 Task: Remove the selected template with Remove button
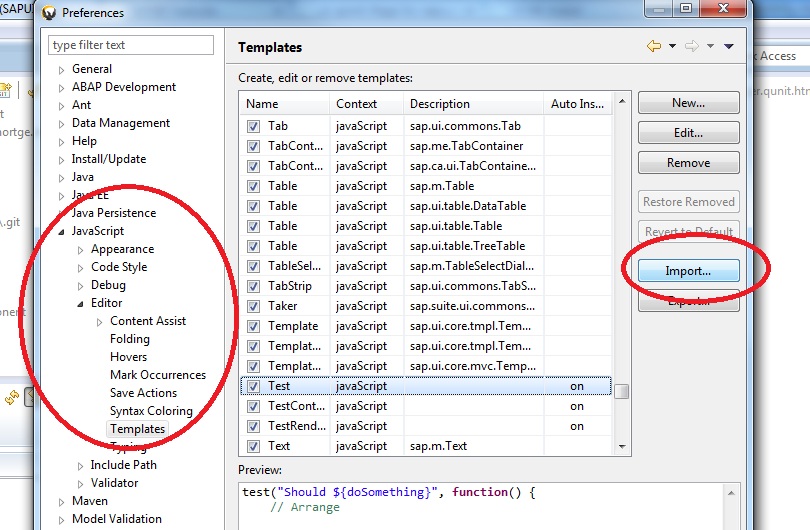coord(688,163)
